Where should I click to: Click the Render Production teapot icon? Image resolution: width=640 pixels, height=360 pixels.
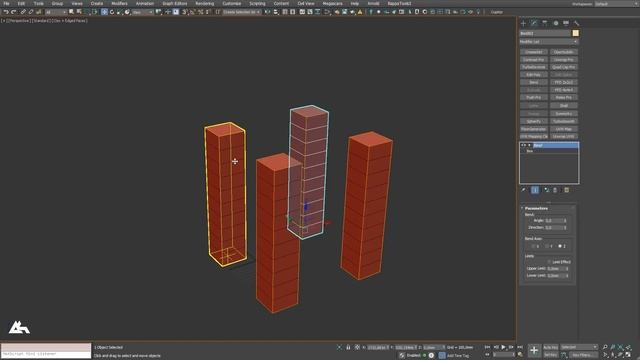point(352,12)
